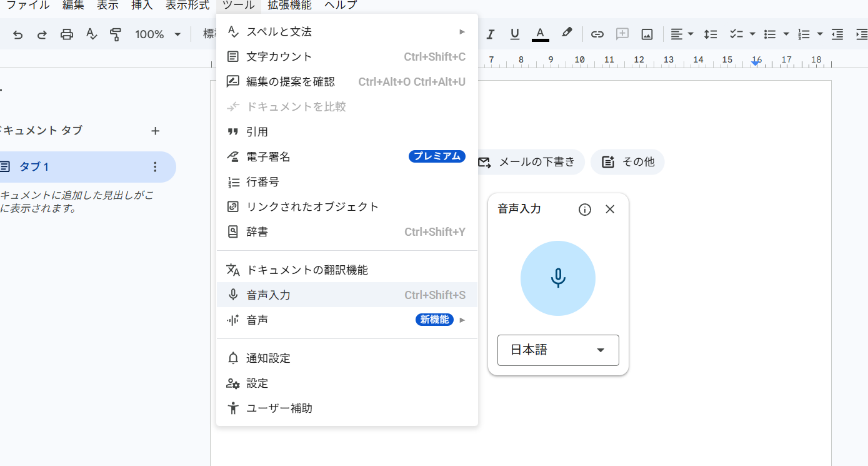The height and width of the screenshot is (466, 868).
Task: Click the その他 chip button
Action: [x=627, y=162]
